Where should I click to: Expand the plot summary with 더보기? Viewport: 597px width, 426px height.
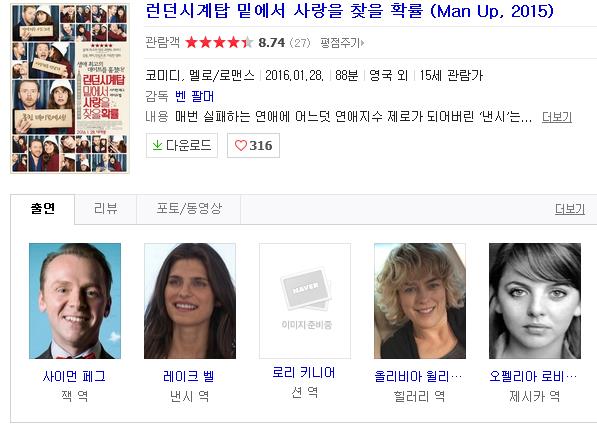coord(557,117)
